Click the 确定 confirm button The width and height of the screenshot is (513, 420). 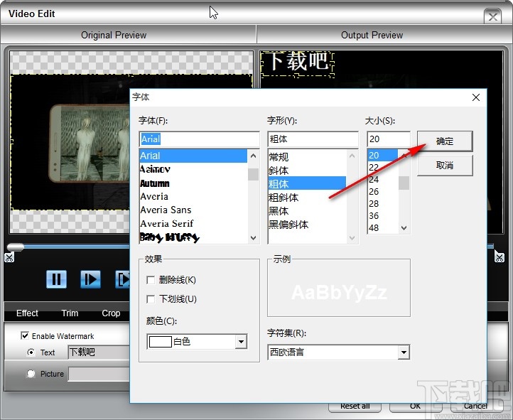[444, 141]
